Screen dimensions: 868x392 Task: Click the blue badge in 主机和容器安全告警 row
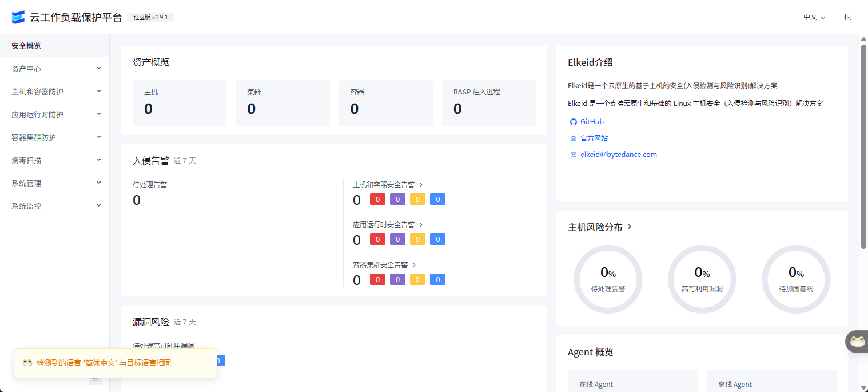[437, 199]
